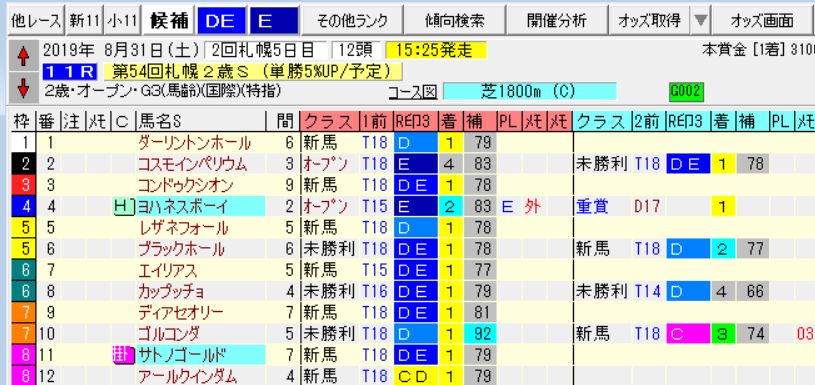Click T16 in カップッチョ row
Screen dimensions: 815x385
(376, 291)
